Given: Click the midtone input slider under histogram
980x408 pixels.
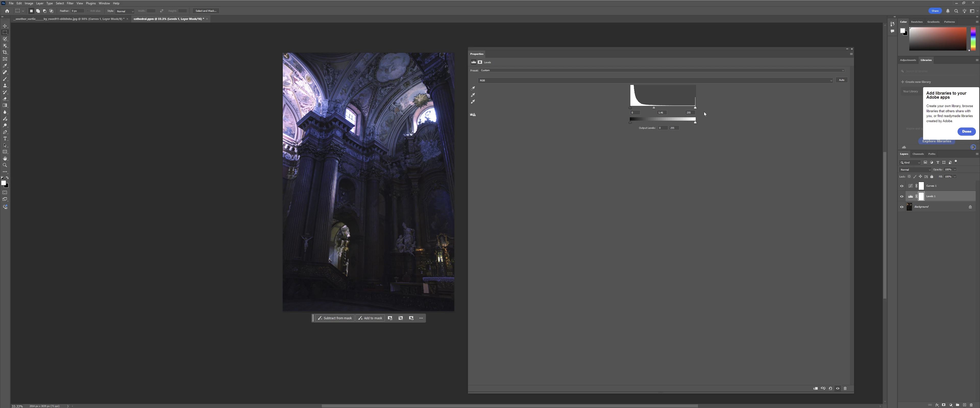Looking at the screenshot, I should pyautogui.click(x=654, y=108).
